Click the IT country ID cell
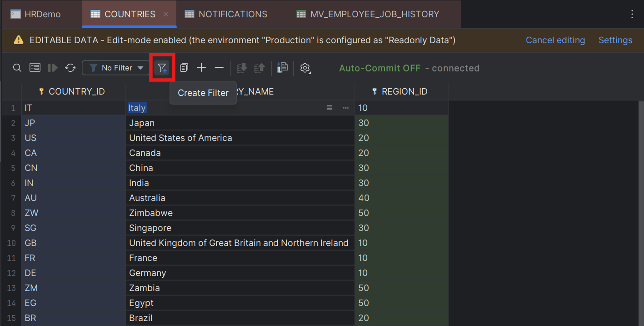This screenshot has height=326, width=644. [73, 108]
